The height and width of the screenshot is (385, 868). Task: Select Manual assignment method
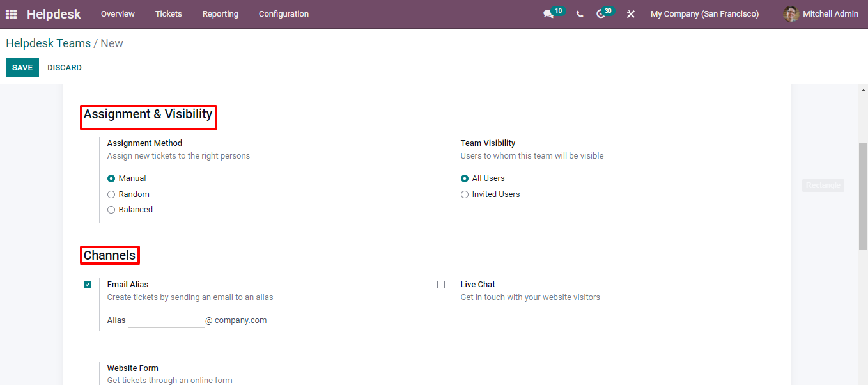tap(111, 178)
